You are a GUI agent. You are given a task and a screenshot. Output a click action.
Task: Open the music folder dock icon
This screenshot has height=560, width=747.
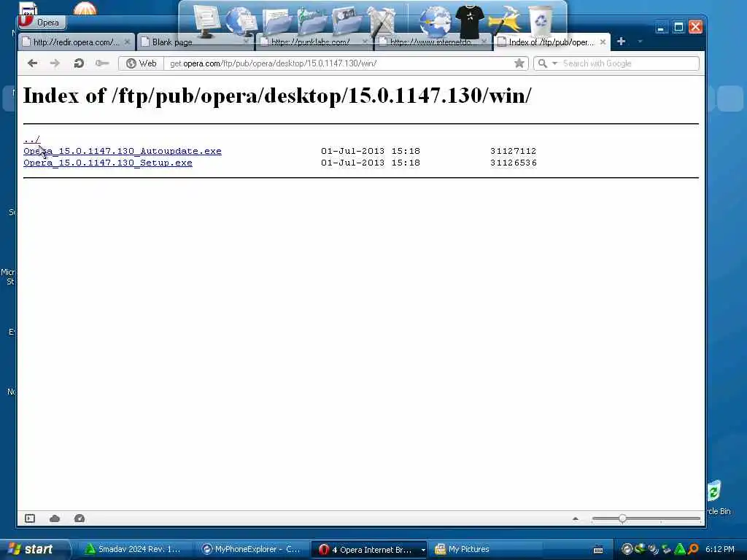coord(311,22)
